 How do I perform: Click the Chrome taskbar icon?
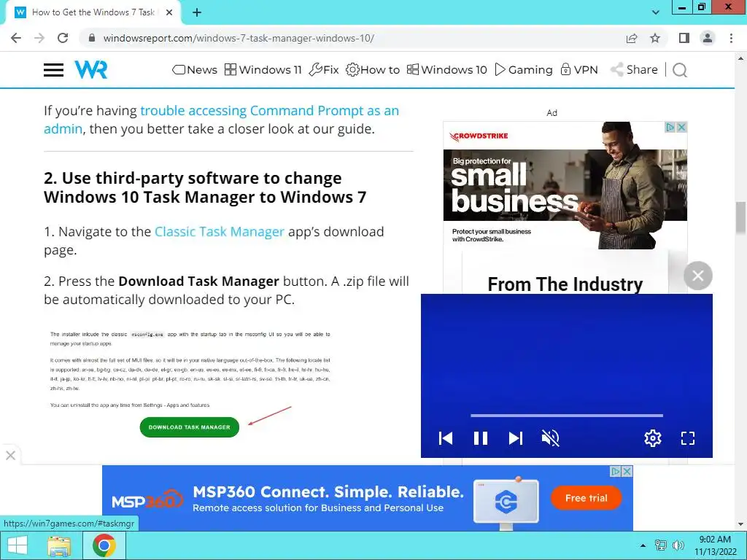coord(104,545)
